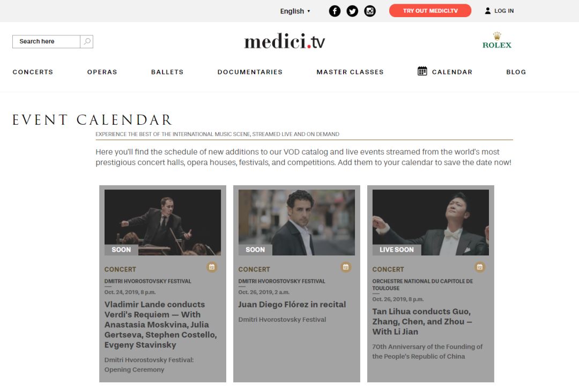Open the Twitter social icon
The image size is (579, 392).
click(352, 11)
